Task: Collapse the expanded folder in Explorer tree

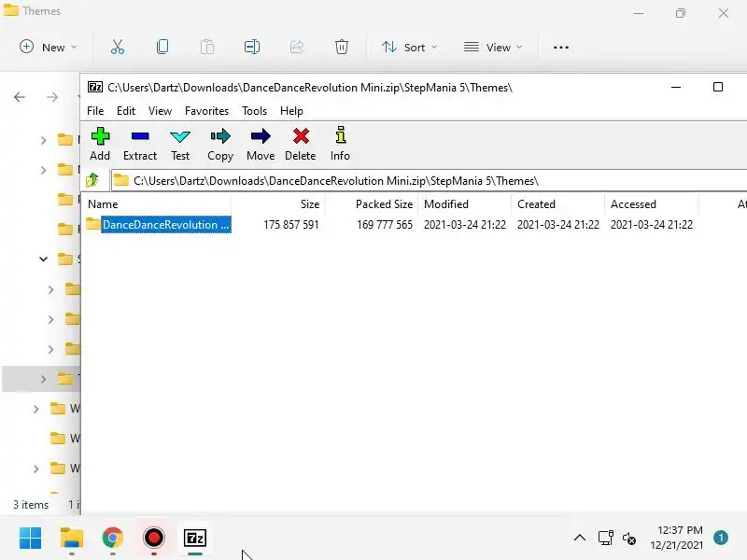Action: pos(43,259)
